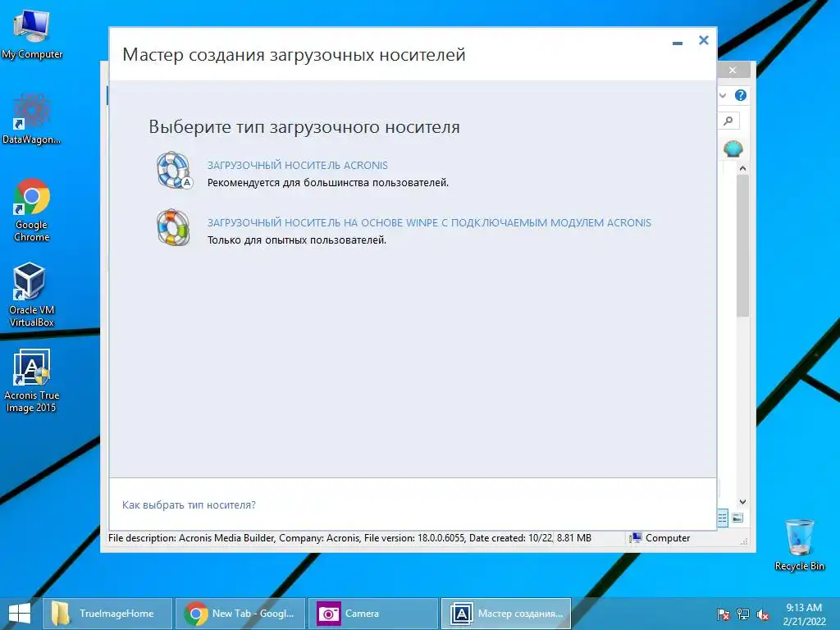
Task: Switch to Camera taskbar item
Action: tap(373, 614)
